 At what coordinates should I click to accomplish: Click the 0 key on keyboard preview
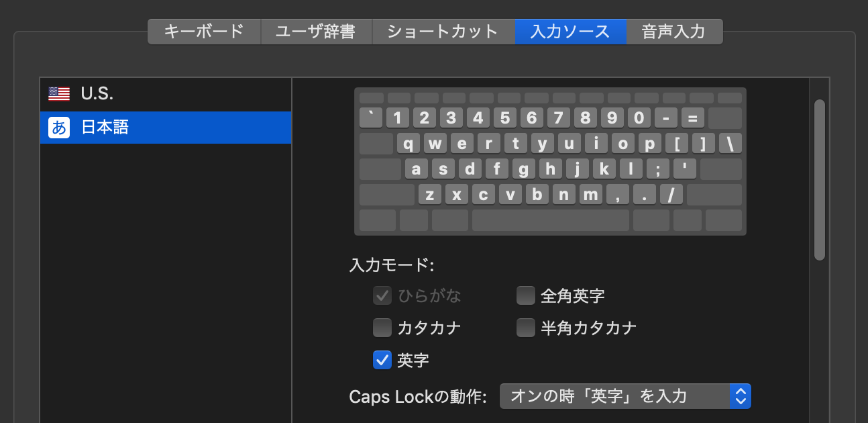click(x=639, y=118)
